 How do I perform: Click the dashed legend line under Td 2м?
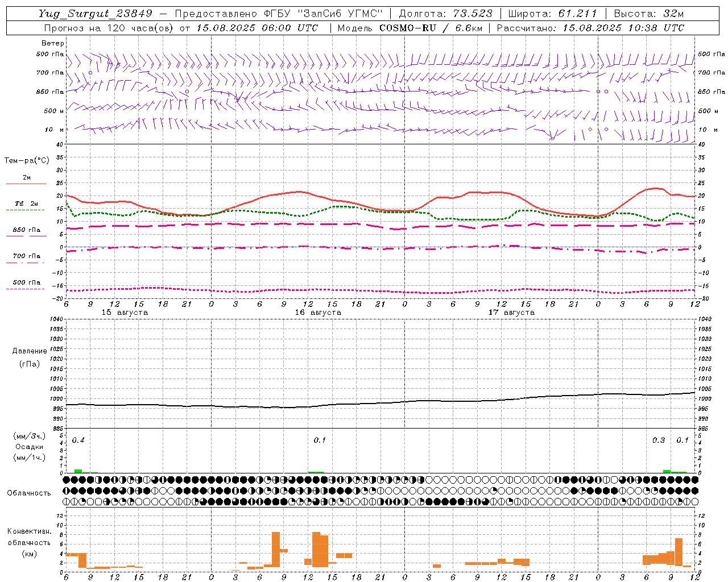click(x=25, y=210)
